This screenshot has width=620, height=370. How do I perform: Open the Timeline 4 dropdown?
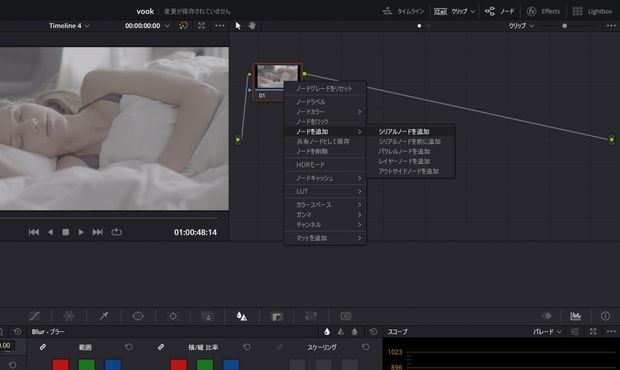(x=69, y=26)
